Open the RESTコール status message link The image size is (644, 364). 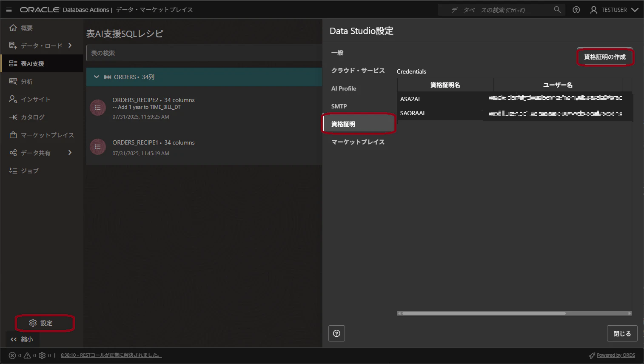[x=111, y=355]
